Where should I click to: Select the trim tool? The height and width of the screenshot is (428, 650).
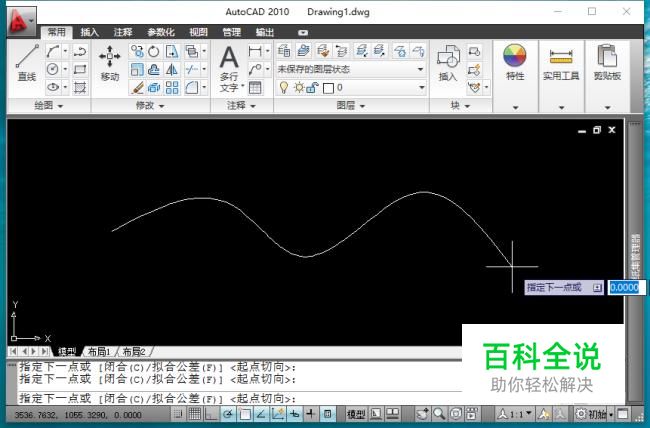pos(192,69)
